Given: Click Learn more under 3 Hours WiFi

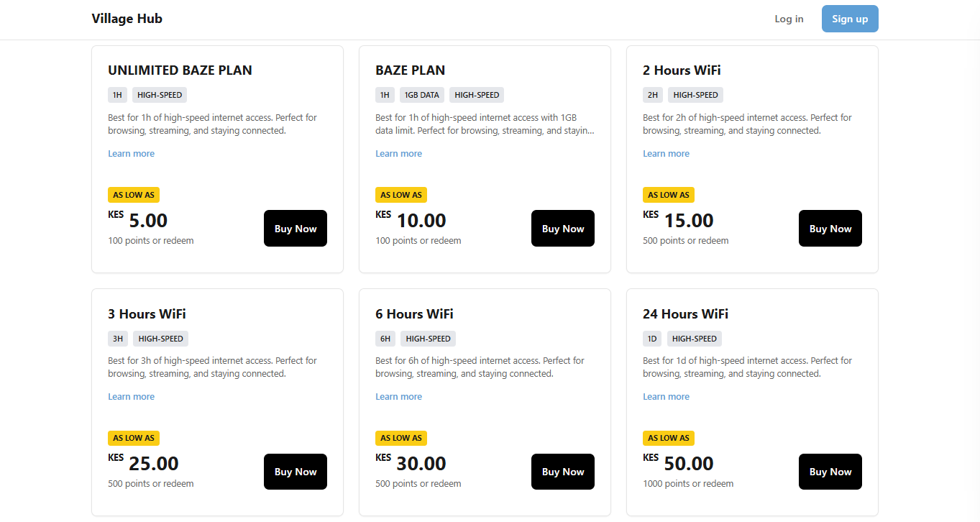Looking at the screenshot, I should (131, 396).
